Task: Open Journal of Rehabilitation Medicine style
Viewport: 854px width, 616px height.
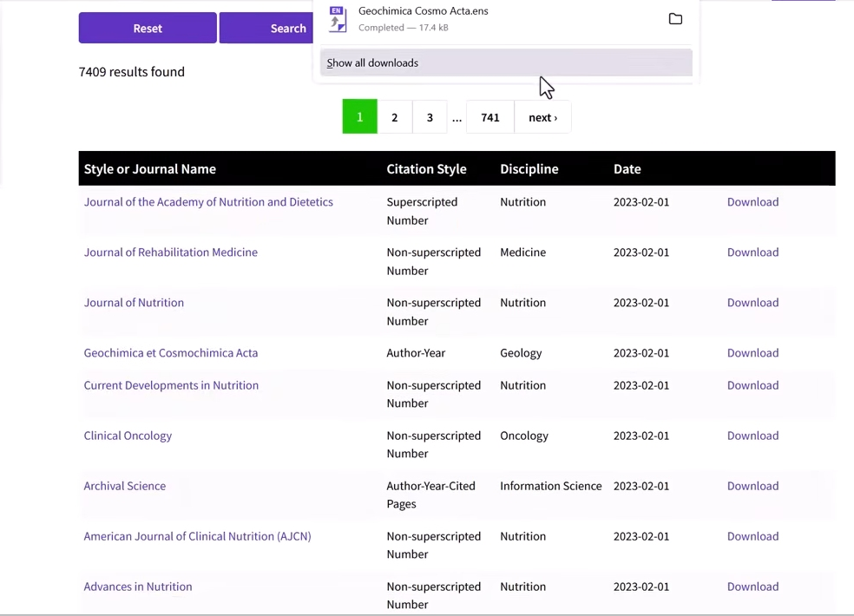Action: tap(170, 252)
